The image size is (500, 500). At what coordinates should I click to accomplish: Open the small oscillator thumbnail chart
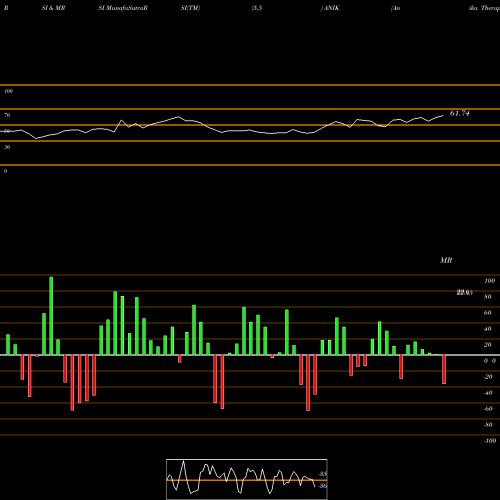(247, 479)
